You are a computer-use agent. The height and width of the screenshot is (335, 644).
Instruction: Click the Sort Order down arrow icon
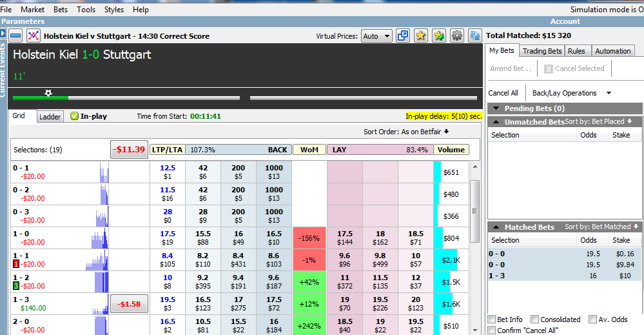(x=447, y=132)
